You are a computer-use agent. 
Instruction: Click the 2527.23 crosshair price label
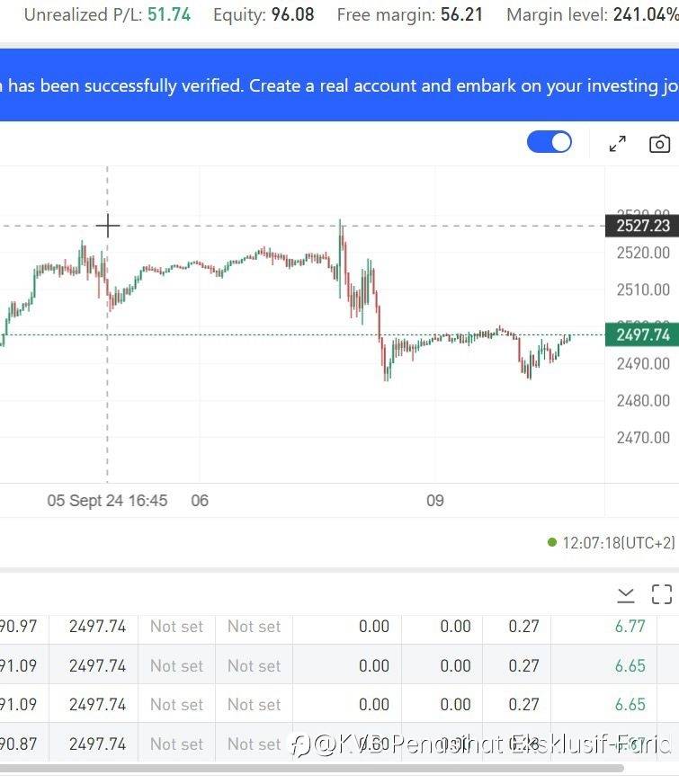click(x=642, y=226)
